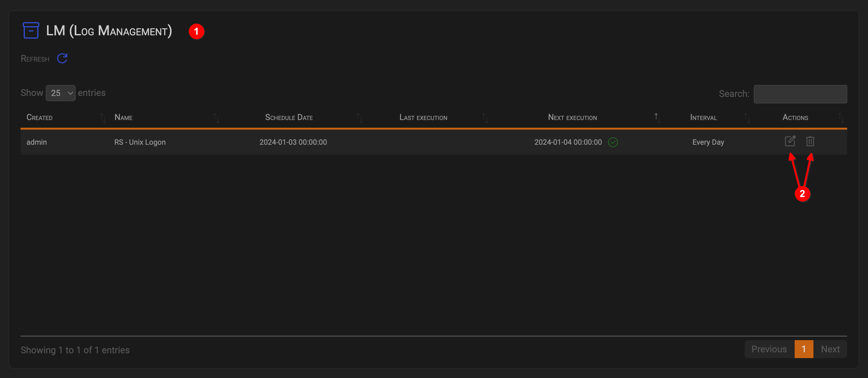Select the RS - Unix Logon name cell
This screenshot has height=378, width=868.
140,142
